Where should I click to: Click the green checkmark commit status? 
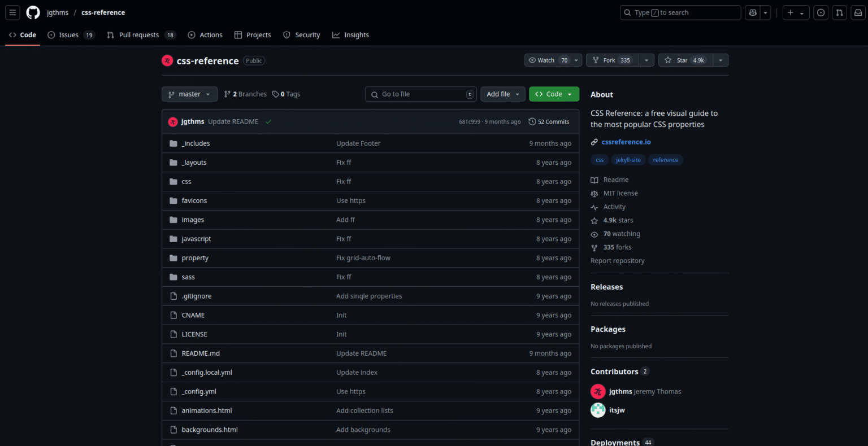tap(268, 122)
